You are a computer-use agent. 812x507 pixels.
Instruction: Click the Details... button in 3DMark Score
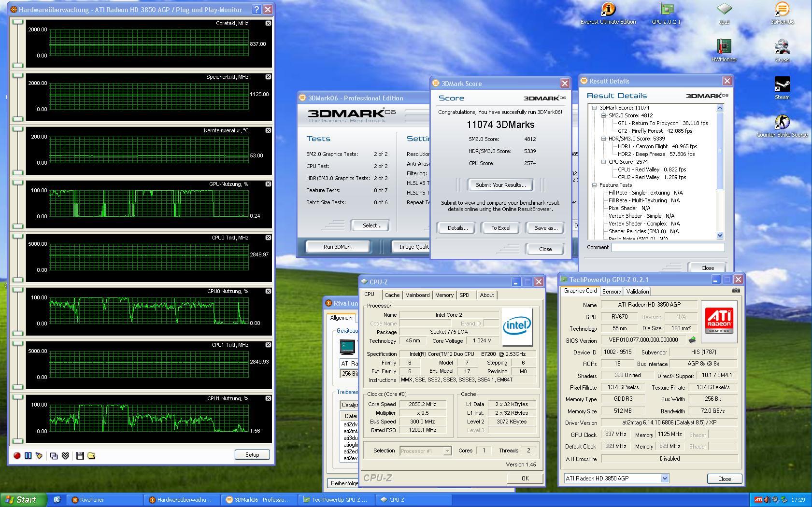tap(457, 228)
